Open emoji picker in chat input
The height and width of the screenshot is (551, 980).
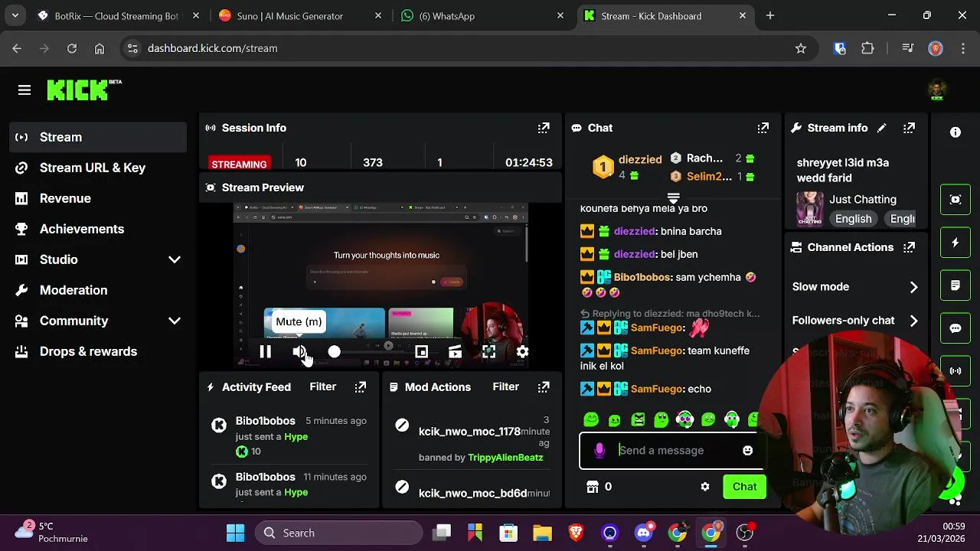[x=747, y=451]
